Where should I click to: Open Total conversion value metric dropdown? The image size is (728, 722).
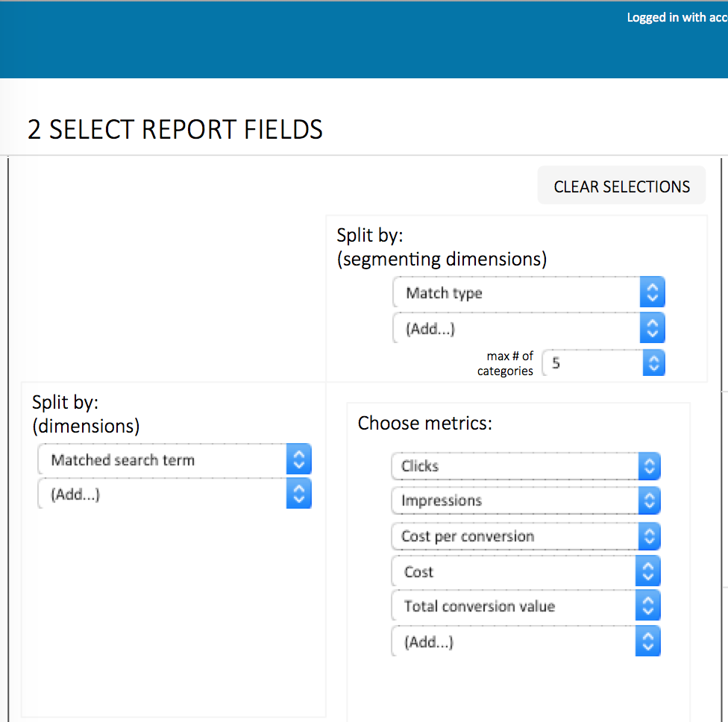526,606
